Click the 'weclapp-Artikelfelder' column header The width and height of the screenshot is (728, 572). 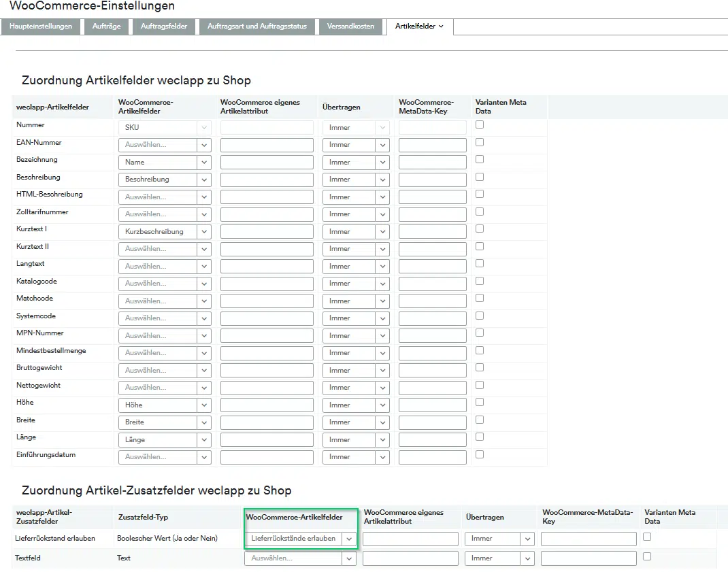pos(52,107)
